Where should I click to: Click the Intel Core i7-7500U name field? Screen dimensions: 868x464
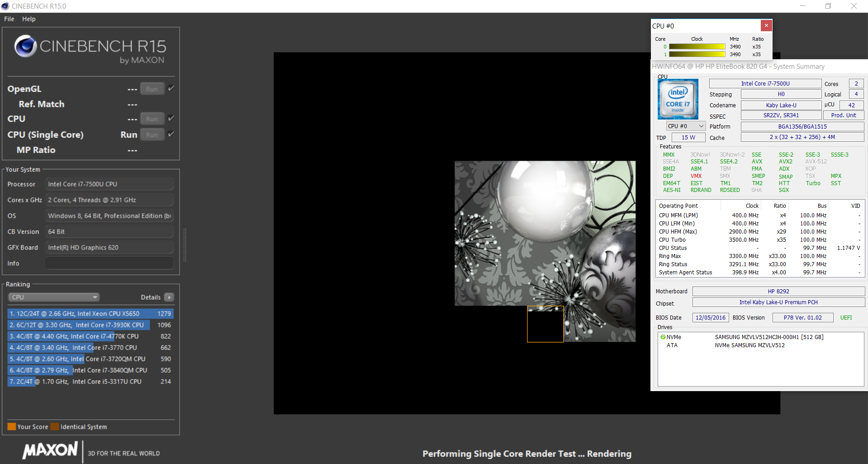pyautogui.click(x=765, y=84)
